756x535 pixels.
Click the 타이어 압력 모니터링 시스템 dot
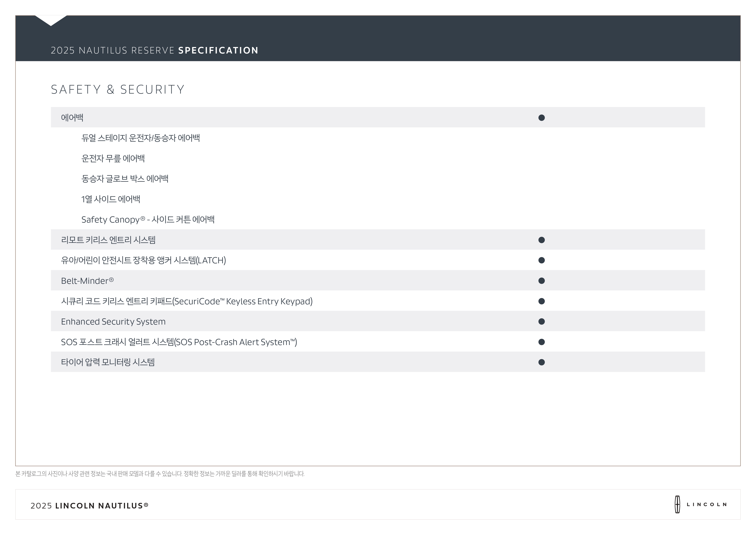541,362
